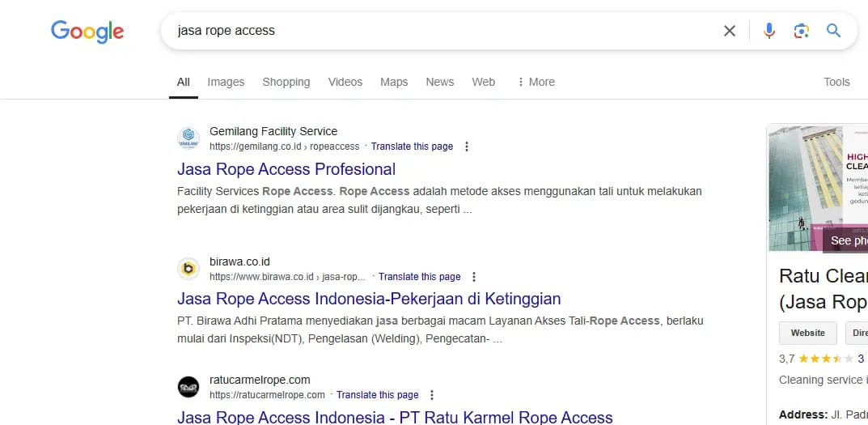This screenshot has height=425, width=868.
Task: Click Gemilang Facility Service favicon
Action: coord(188,138)
